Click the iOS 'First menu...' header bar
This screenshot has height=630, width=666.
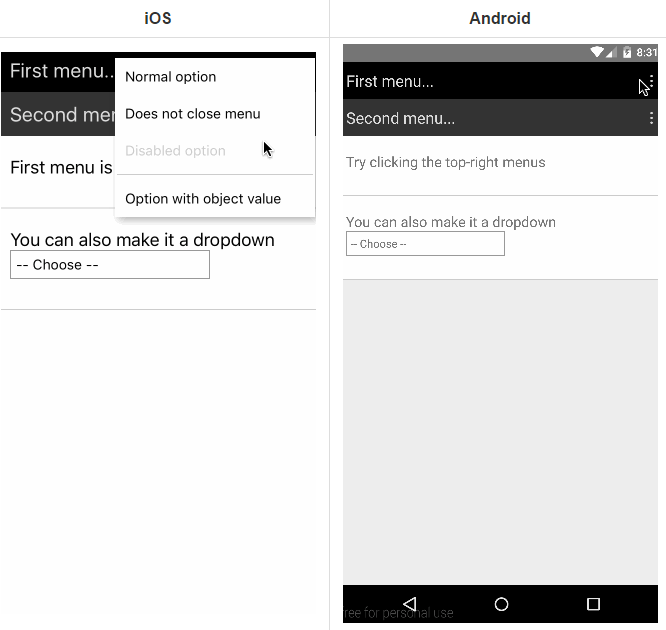pos(58,71)
